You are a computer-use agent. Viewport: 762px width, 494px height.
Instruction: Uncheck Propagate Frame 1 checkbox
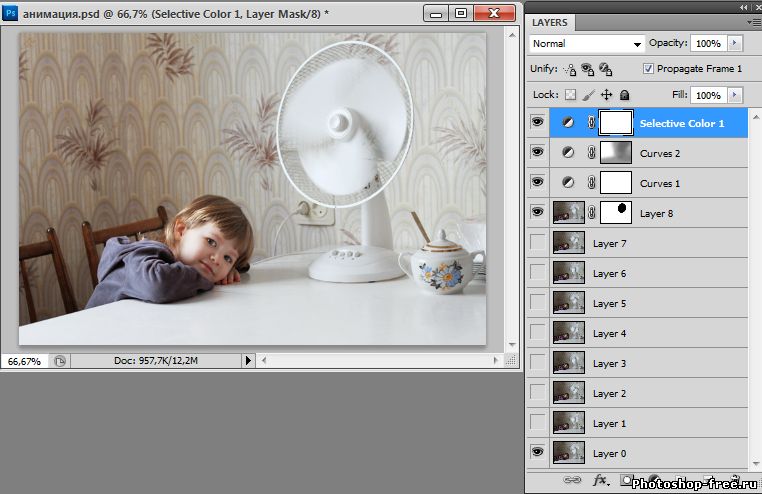(648, 69)
